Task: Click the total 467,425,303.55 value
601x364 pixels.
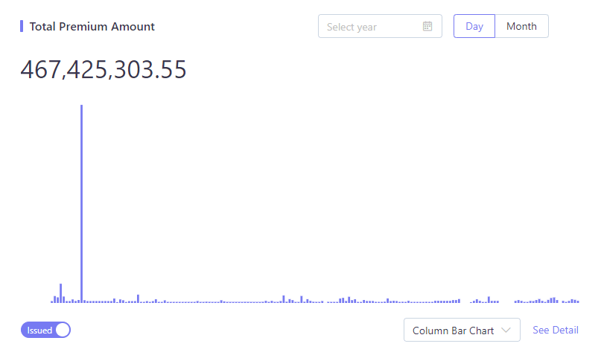Action: coord(104,70)
